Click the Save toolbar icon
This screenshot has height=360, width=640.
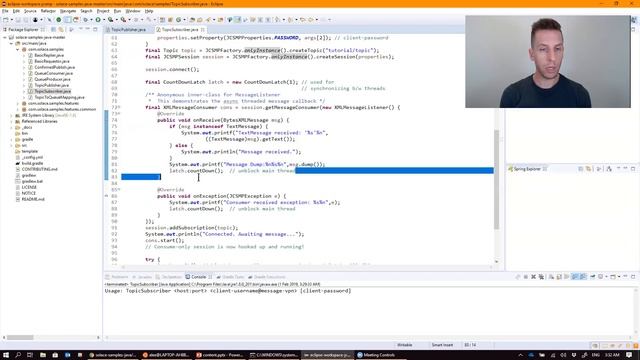click(18, 20)
